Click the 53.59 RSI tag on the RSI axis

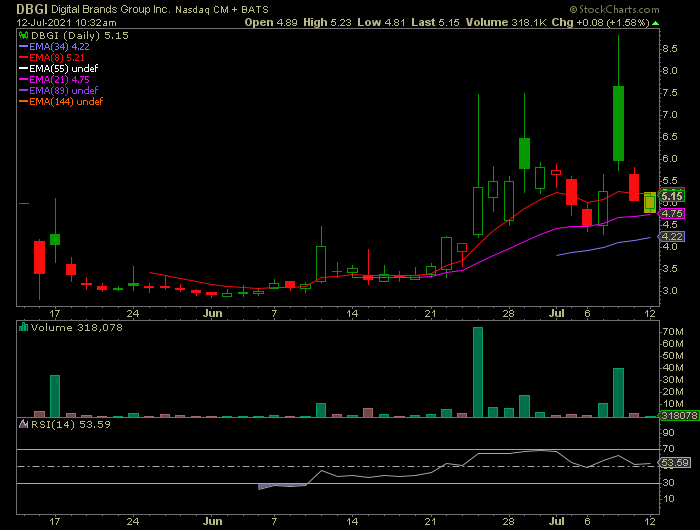[x=675, y=463]
